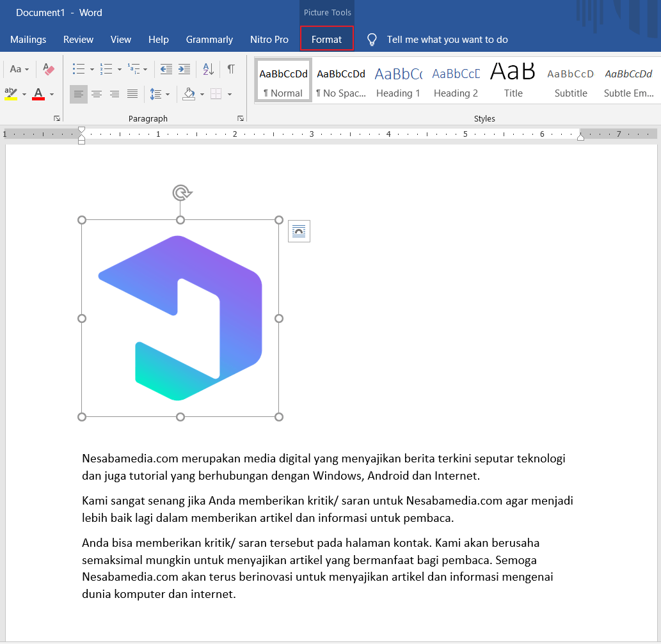The height and width of the screenshot is (644, 661).
Task: Click the bottom-left picture resize handle
Action: [x=82, y=417]
